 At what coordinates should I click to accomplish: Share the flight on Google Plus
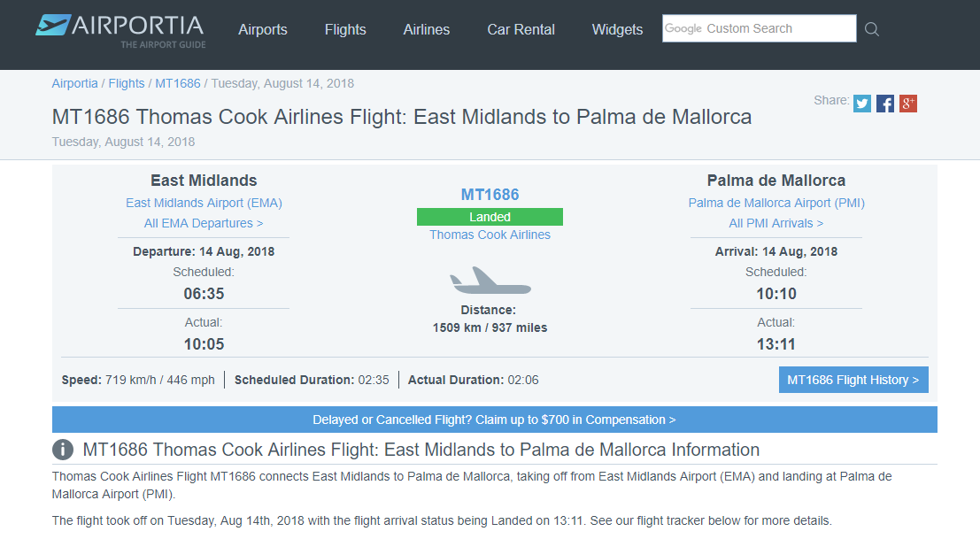coord(908,104)
